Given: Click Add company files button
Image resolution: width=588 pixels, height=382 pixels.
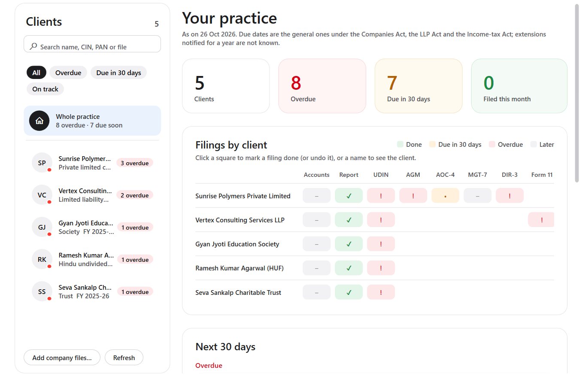Looking at the screenshot, I should 62,358.
